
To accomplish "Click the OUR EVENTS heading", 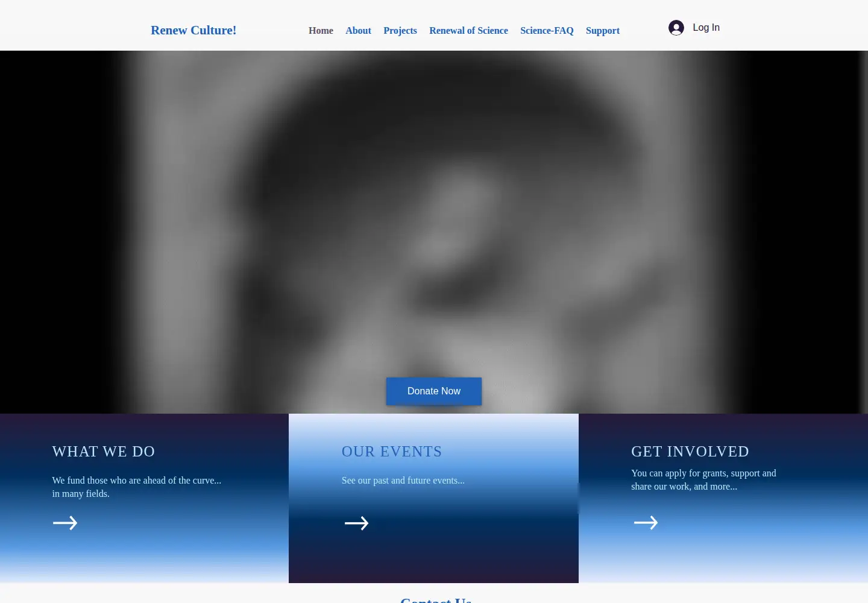I will click(392, 452).
